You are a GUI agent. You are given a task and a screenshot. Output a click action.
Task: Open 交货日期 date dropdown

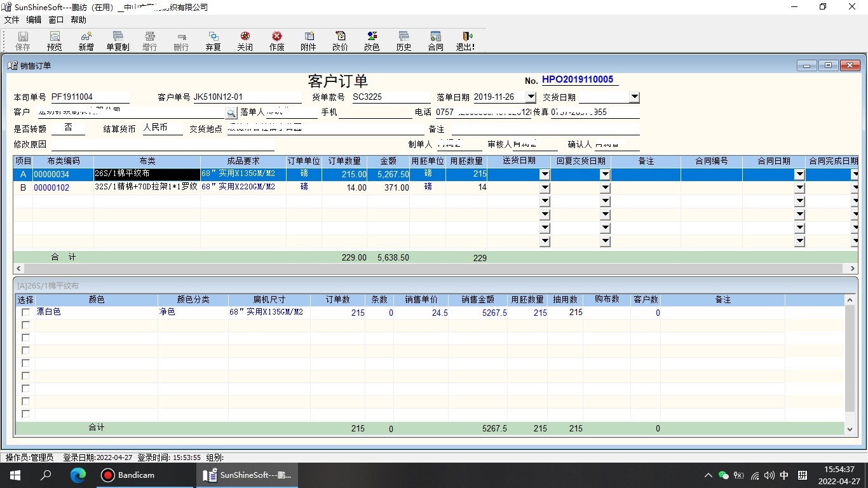coord(634,97)
